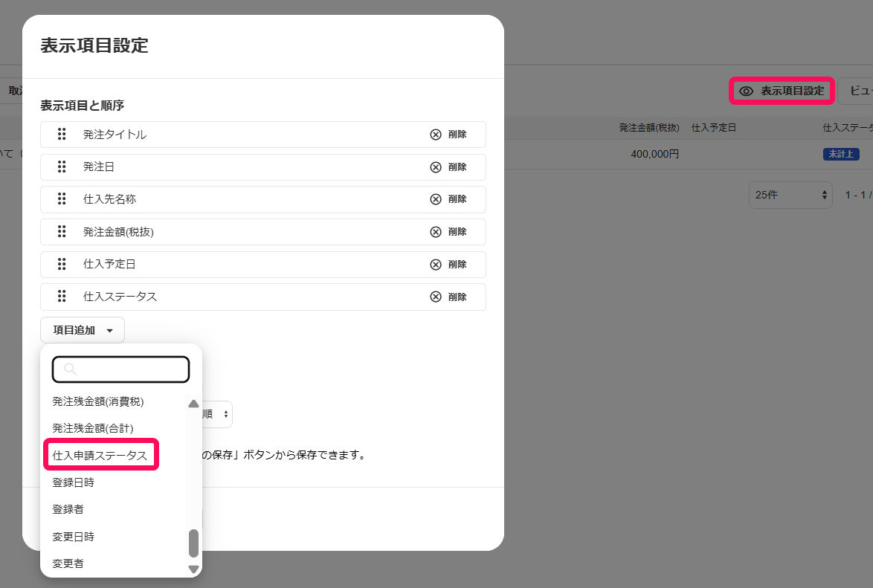Screen dimensions: 873x588
Task: Grab the drag handle for 仕入ステータス row
Action: (62, 296)
